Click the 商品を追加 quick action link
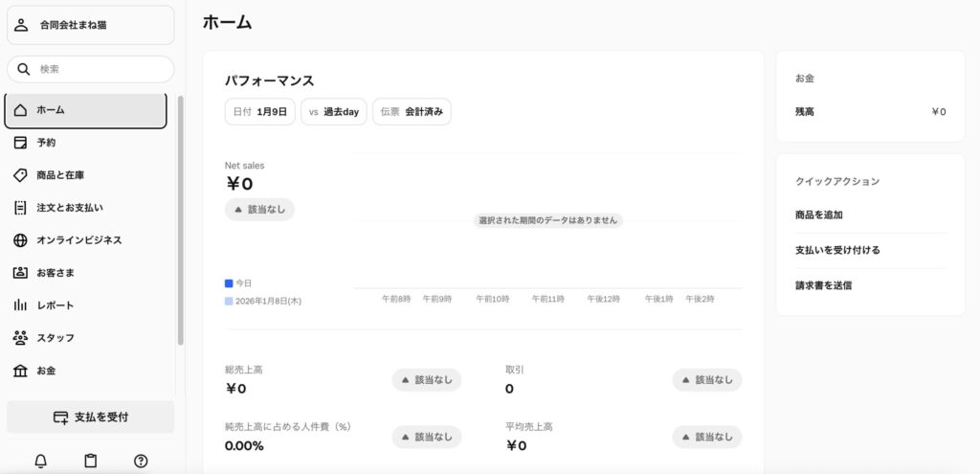The width and height of the screenshot is (980, 474). coord(819,215)
